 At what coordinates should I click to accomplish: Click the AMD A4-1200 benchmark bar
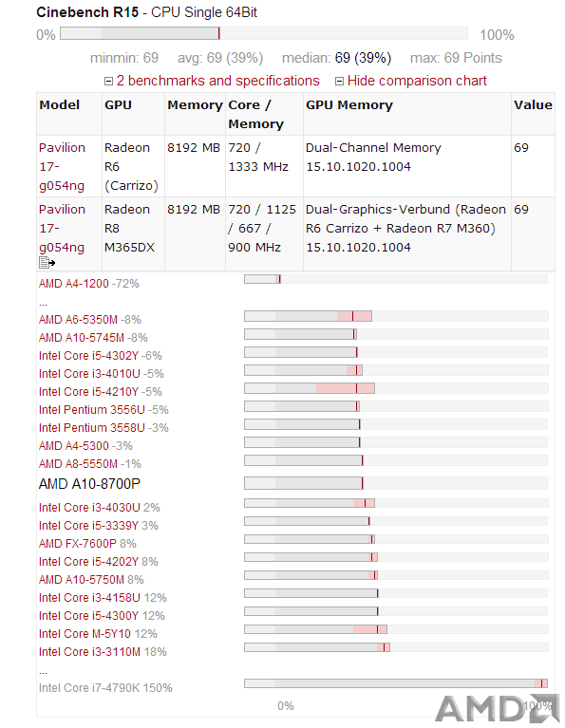click(396, 279)
